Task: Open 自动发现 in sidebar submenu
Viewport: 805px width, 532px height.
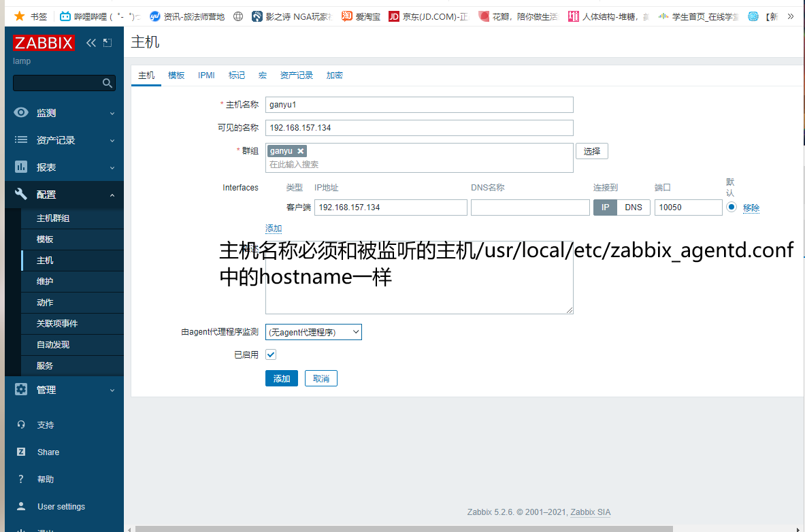Action: 72,344
